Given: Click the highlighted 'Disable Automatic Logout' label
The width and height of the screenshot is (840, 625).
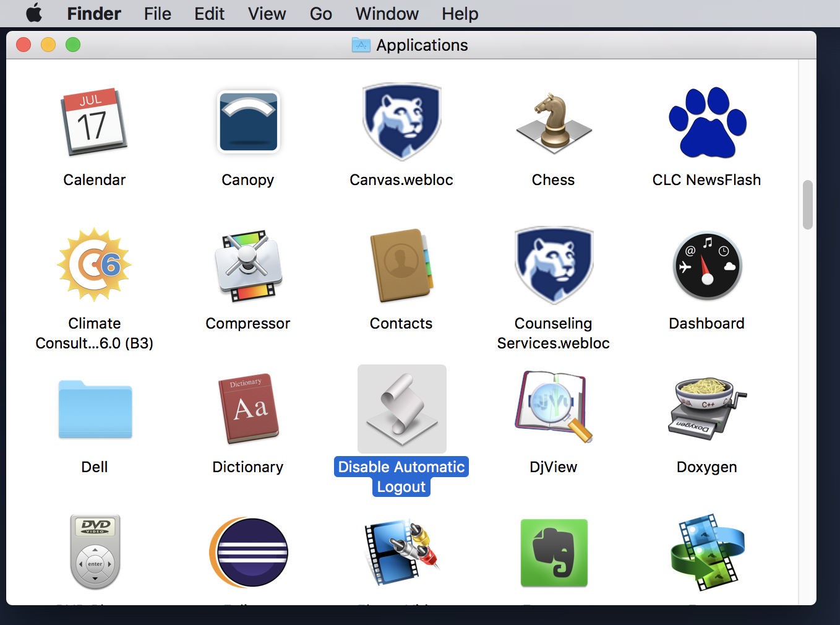Looking at the screenshot, I should pyautogui.click(x=401, y=476).
